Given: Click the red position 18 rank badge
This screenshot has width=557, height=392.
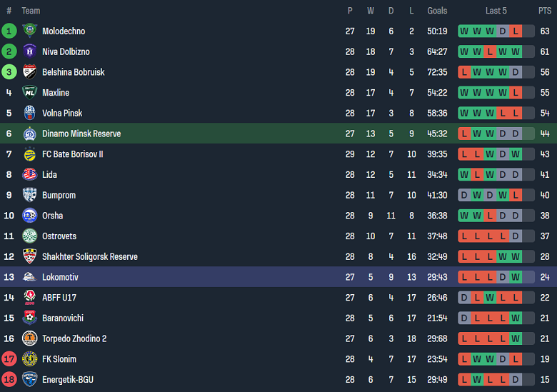Looking at the screenshot, I should [9, 380].
